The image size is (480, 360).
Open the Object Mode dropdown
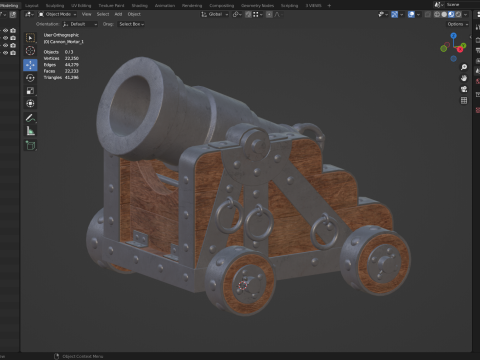click(57, 14)
